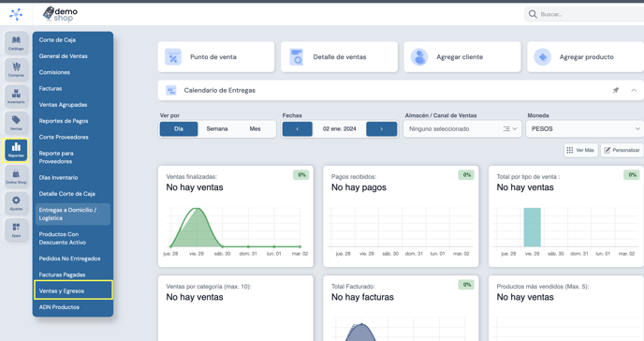Open General de Ventas report
This screenshot has width=644, height=341.
[x=64, y=56]
